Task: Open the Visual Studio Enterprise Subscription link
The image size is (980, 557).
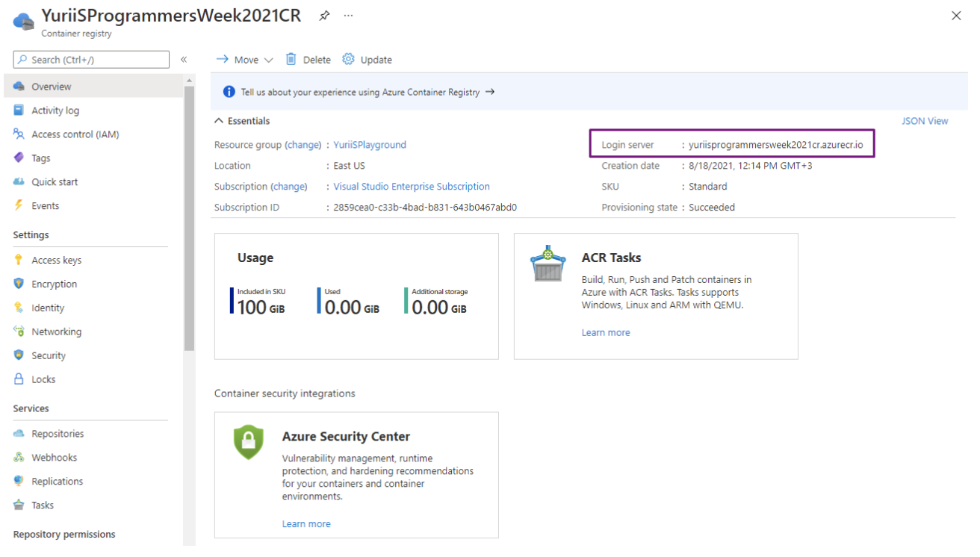Action: click(x=412, y=187)
